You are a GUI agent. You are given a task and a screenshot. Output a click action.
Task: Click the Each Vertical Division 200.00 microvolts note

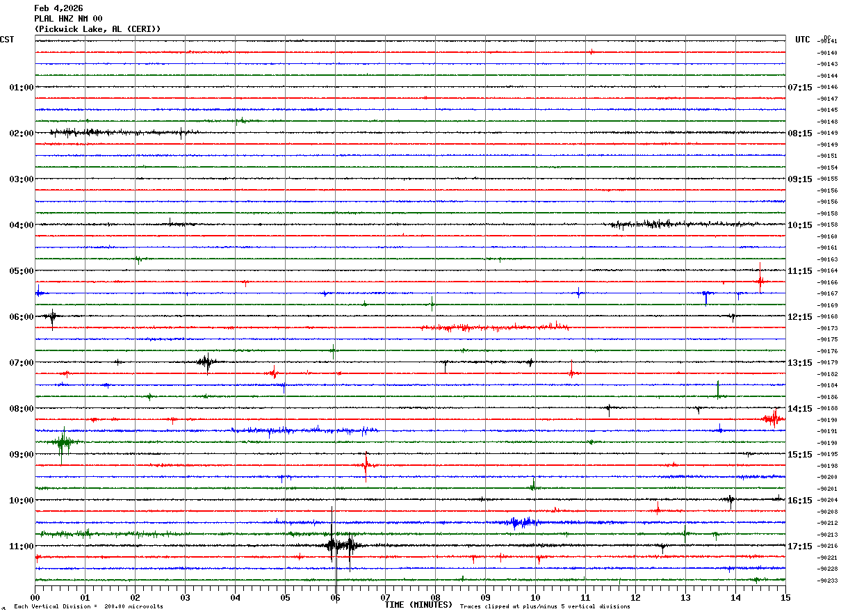click(x=88, y=607)
